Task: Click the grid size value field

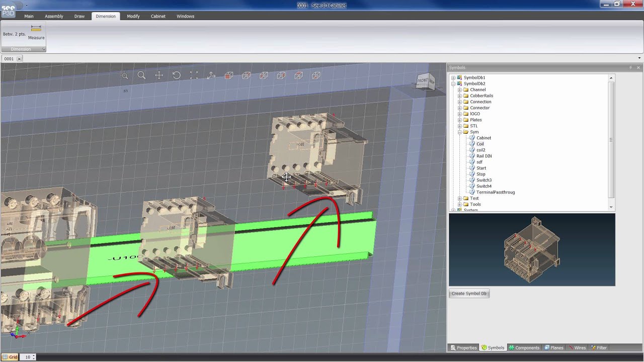Action: click(x=27, y=357)
